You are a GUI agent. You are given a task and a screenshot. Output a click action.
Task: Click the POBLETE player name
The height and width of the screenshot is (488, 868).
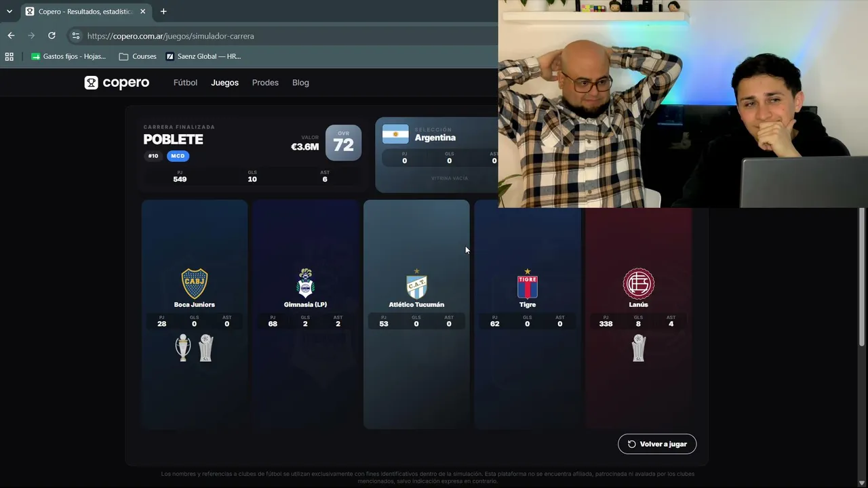[173, 140]
